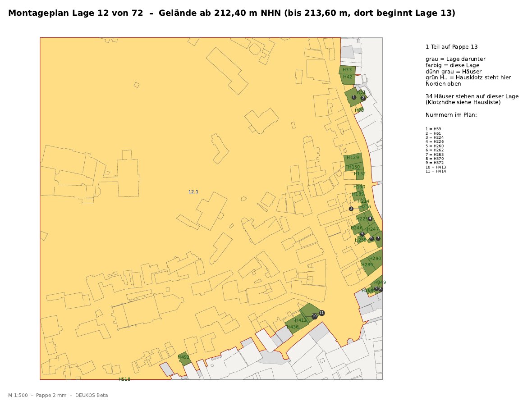Click house block label H129
The width and height of the screenshot is (532, 401).
(353, 157)
